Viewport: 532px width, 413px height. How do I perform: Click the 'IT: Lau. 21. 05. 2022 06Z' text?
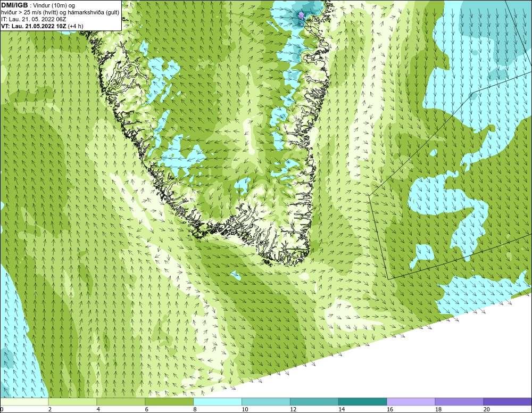34,19
